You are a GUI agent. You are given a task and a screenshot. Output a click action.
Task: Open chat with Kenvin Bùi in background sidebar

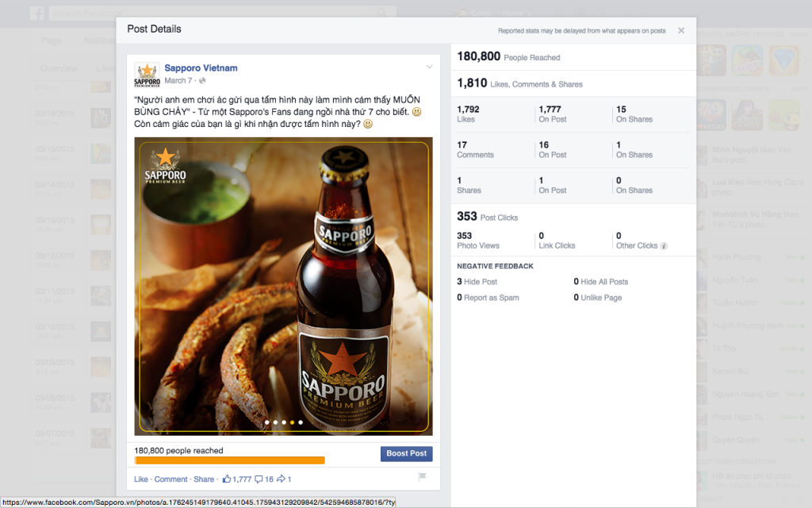[x=751, y=371]
